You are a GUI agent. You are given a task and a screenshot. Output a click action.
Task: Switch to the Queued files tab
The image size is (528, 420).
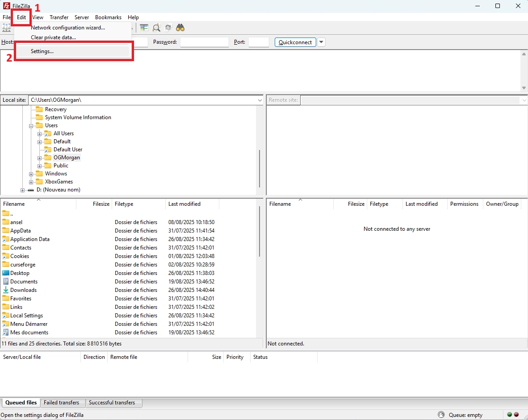[21, 403]
